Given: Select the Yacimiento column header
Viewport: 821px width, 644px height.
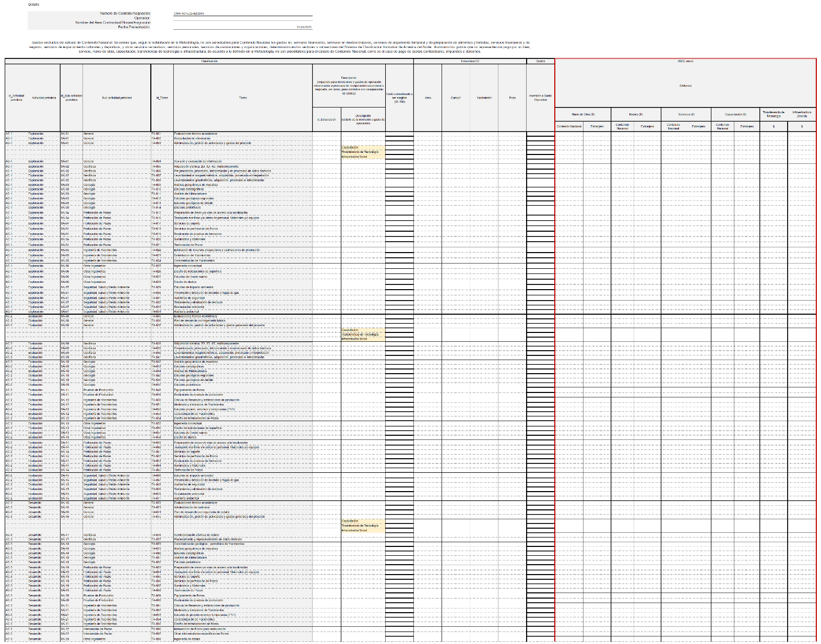Looking at the screenshot, I should [484, 98].
